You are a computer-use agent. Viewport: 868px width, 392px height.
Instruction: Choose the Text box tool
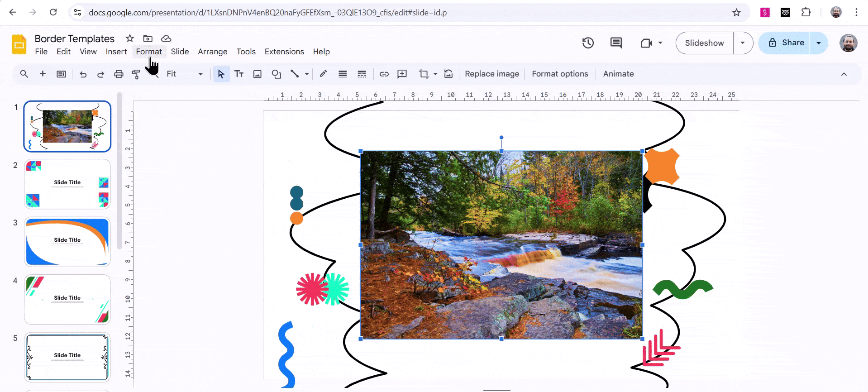pos(239,74)
